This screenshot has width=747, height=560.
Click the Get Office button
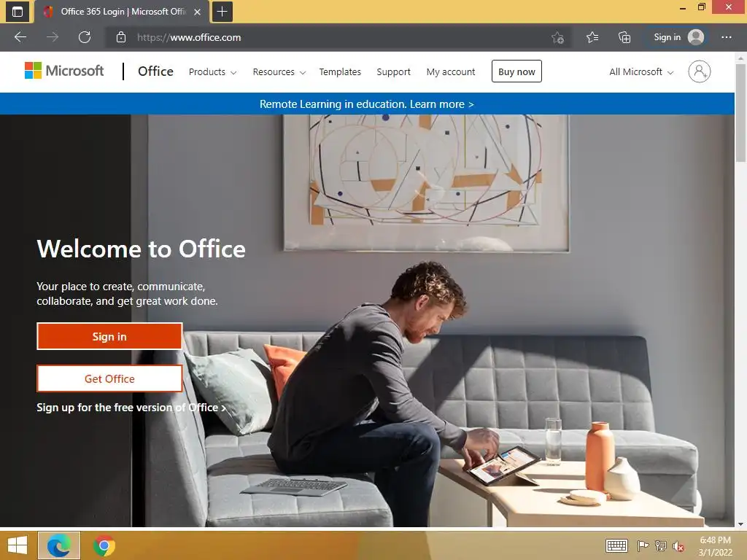[109, 378]
